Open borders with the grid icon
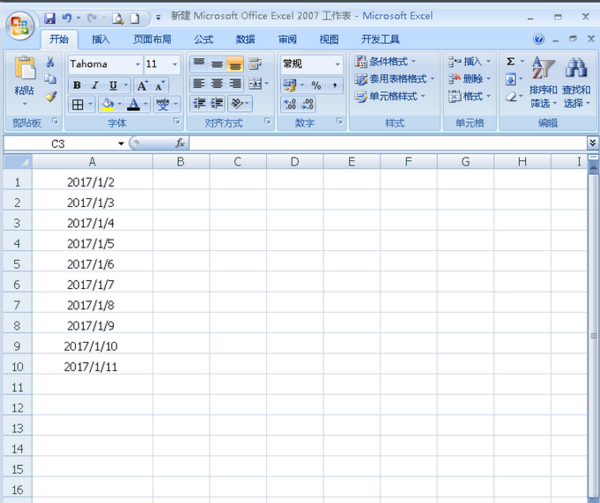 coord(77,104)
